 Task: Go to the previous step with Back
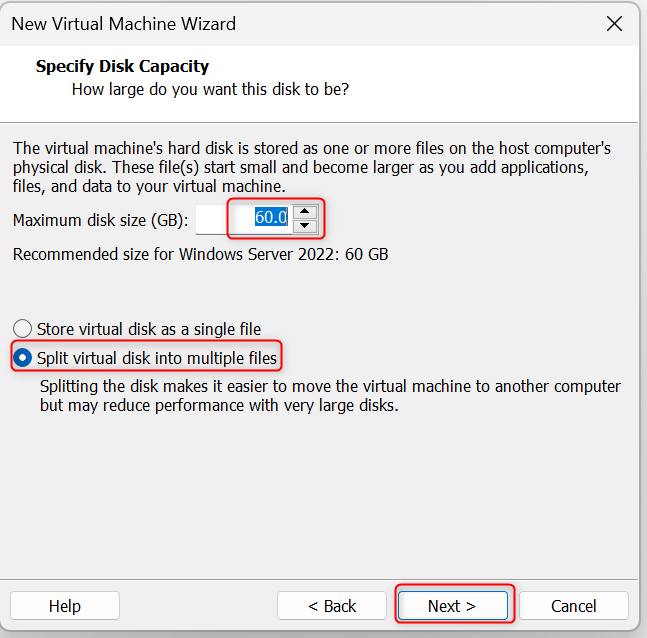332,606
